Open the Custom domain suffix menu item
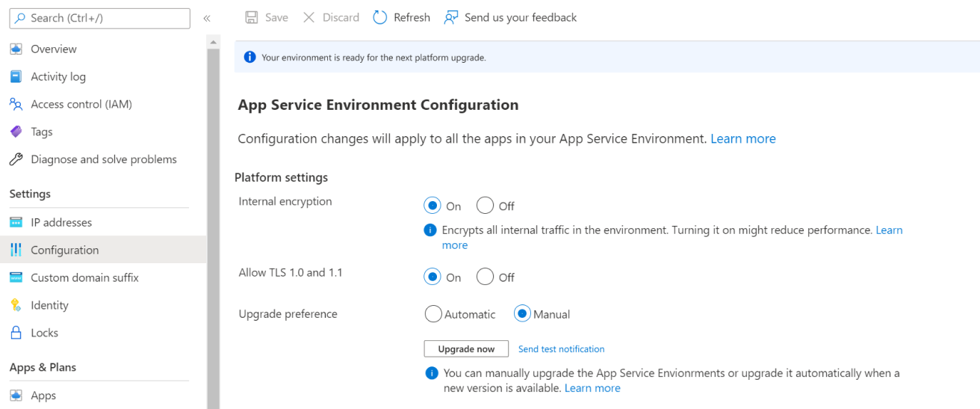980x409 pixels. pyautogui.click(x=84, y=277)
